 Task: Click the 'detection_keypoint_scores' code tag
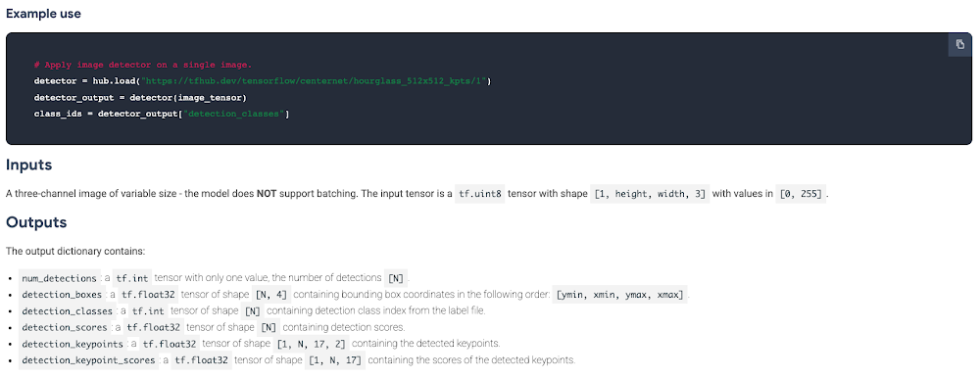click(x=88, y=359)
